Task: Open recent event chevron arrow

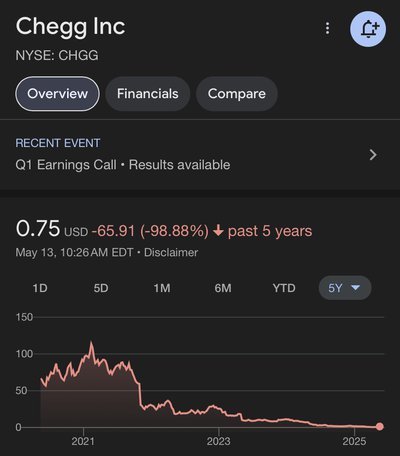Action: [373, 155]
